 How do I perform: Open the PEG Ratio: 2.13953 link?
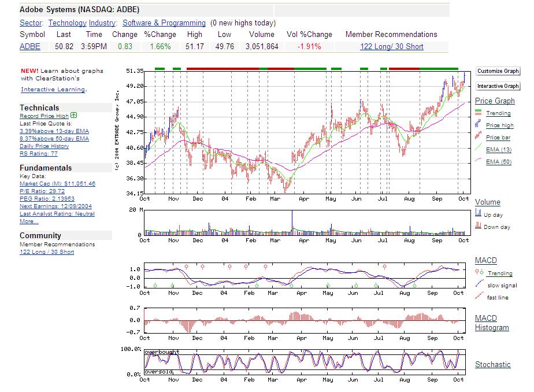pyautogui.click(x=47, y=198)
